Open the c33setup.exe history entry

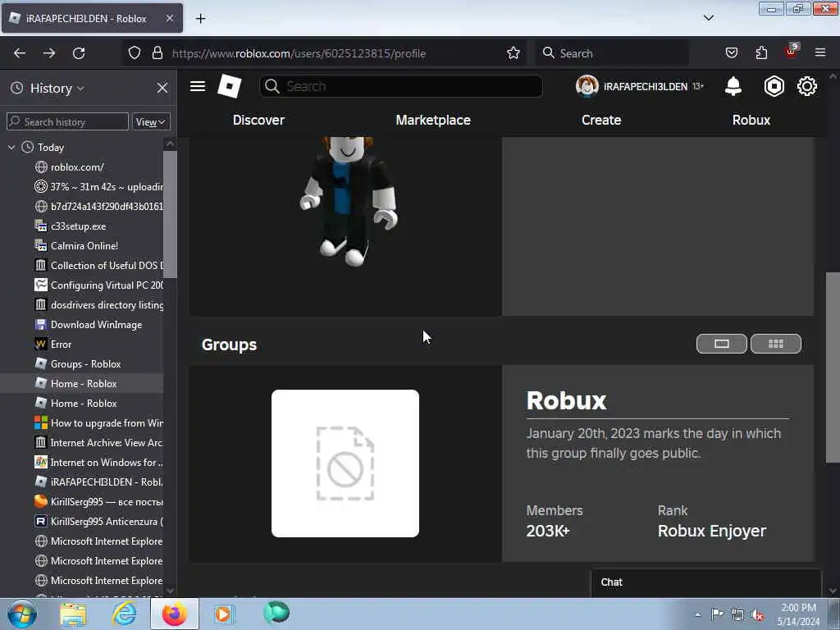click(78, 226)
